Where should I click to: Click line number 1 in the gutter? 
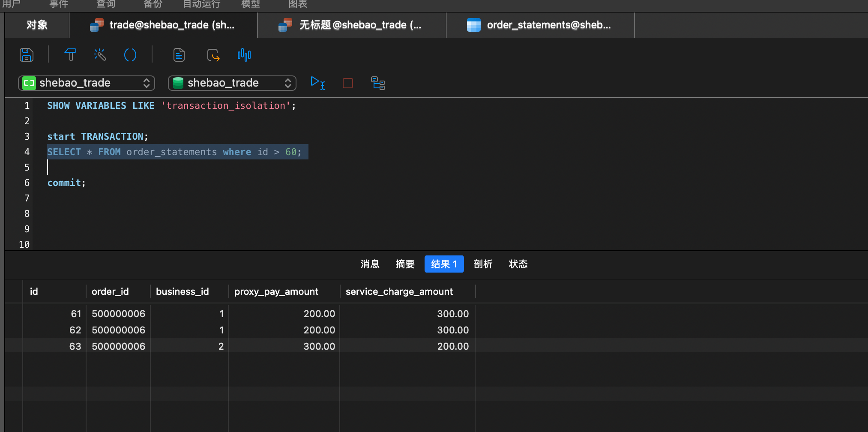pyautogui.click(x=27, y=105)
